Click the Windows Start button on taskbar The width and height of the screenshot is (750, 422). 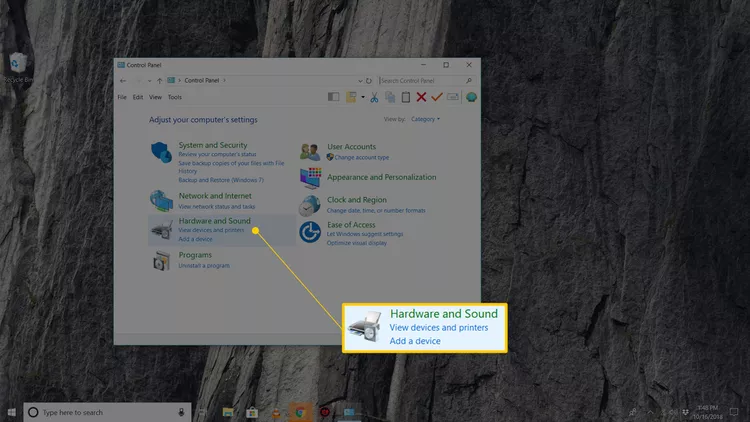(11, 411)
